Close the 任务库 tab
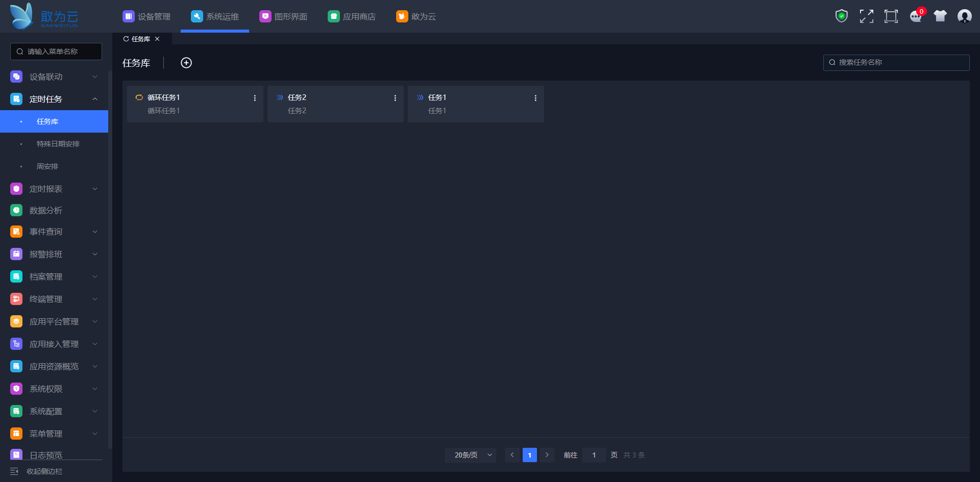 point(157,39)
